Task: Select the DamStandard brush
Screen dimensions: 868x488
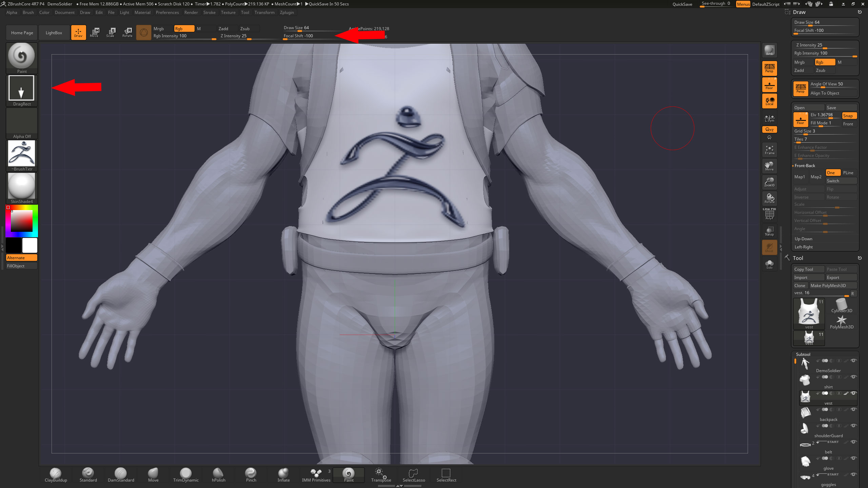Action: pyautogui.click(x=121, y=474)
